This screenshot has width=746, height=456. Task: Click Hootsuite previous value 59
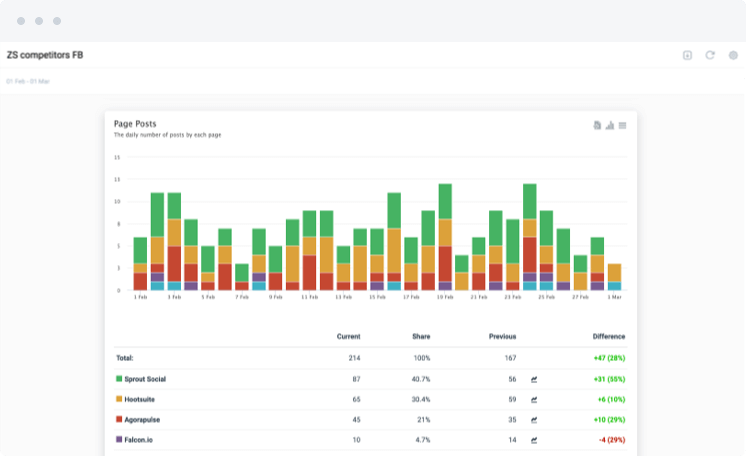click(512, 399)
